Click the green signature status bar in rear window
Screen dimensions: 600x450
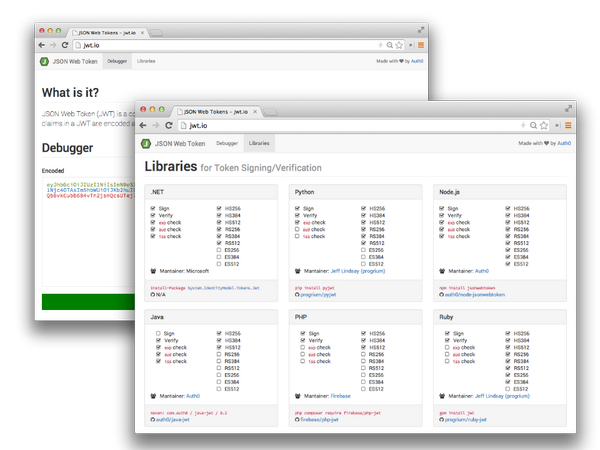[x=88, y=302]
